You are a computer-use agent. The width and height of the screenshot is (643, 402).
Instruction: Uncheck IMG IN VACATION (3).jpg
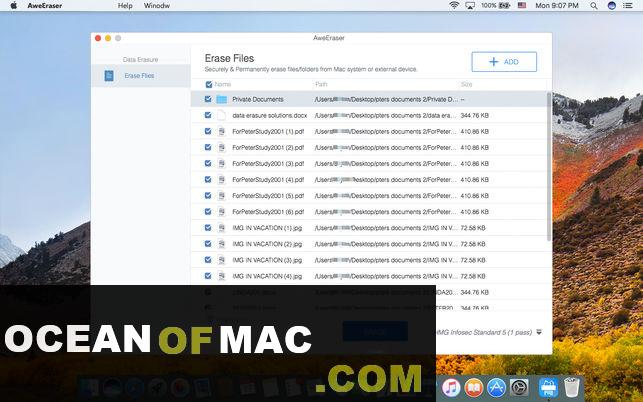point(208,260)
